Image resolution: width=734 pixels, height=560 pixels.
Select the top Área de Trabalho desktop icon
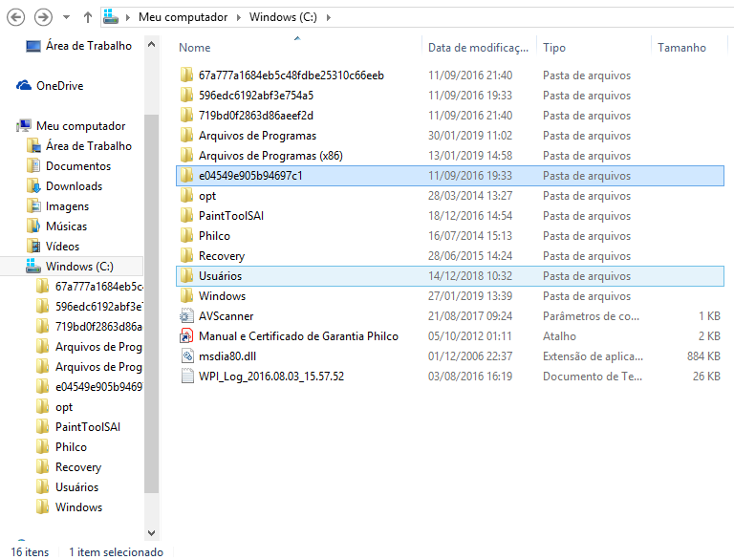coord(33,46)
